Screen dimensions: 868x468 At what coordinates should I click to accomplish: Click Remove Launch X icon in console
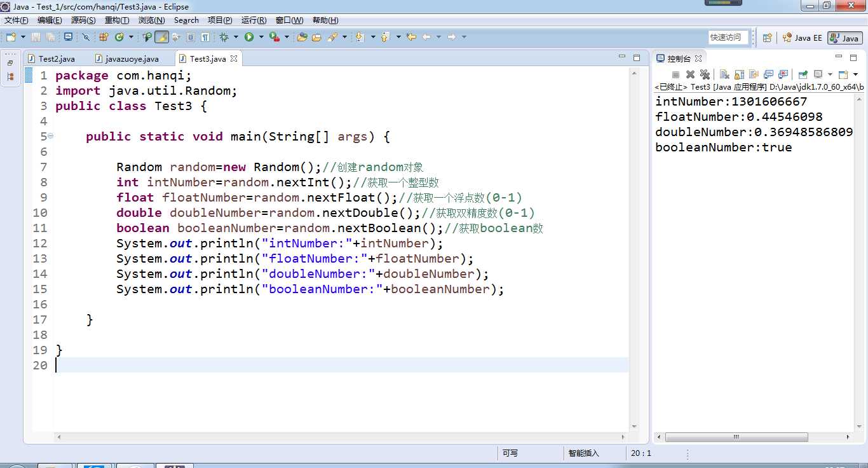(690, 74)
